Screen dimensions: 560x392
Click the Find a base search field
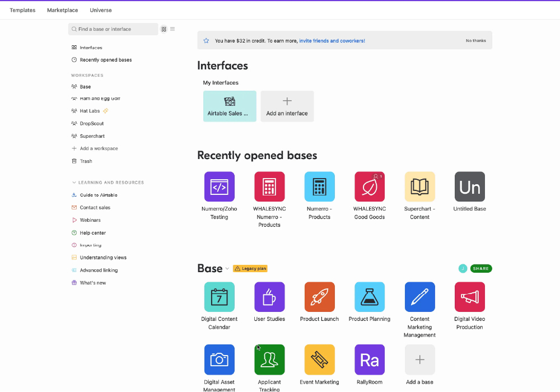point(114,29)
